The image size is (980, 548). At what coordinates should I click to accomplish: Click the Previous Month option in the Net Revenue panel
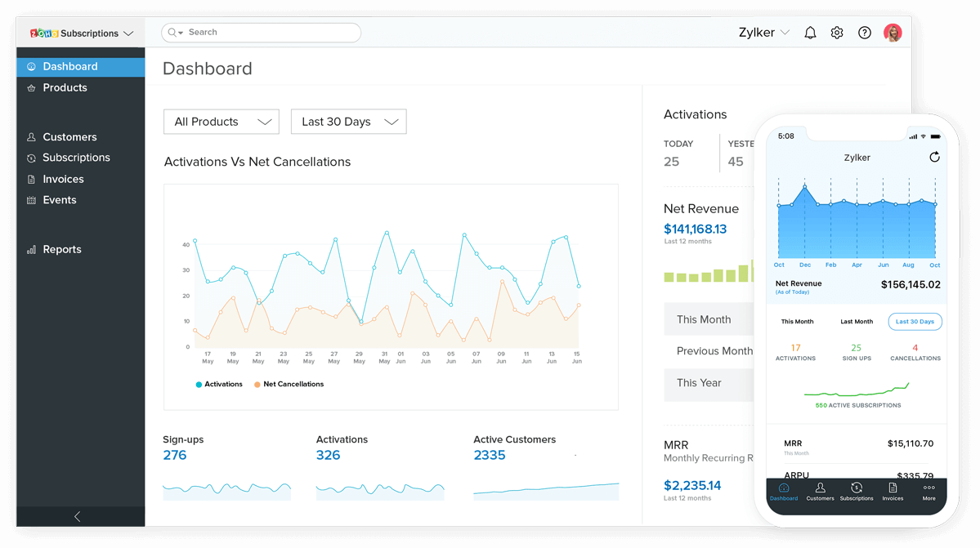pos(714,351)
